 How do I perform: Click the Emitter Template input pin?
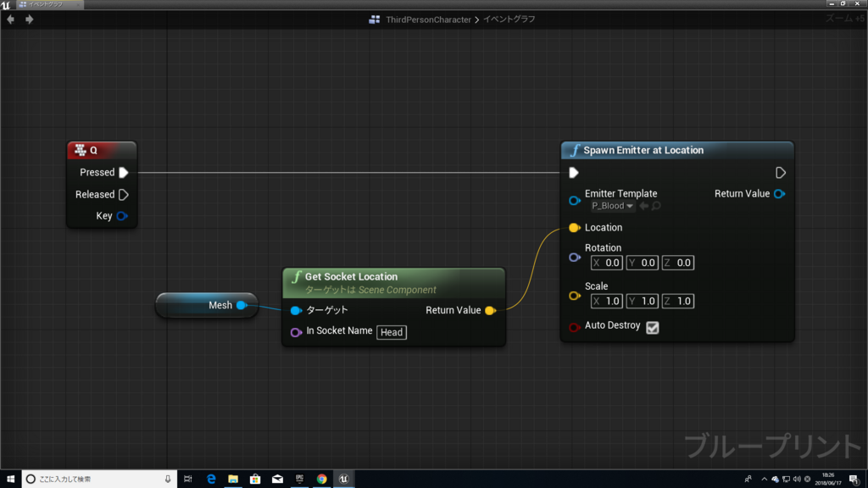[575, 200]
